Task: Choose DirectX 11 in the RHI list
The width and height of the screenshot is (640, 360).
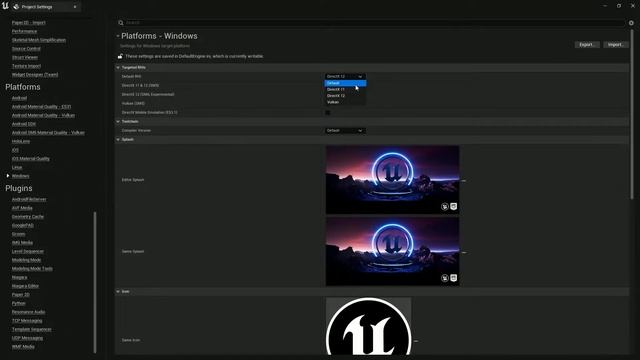Action: click(x=345, y=89)
